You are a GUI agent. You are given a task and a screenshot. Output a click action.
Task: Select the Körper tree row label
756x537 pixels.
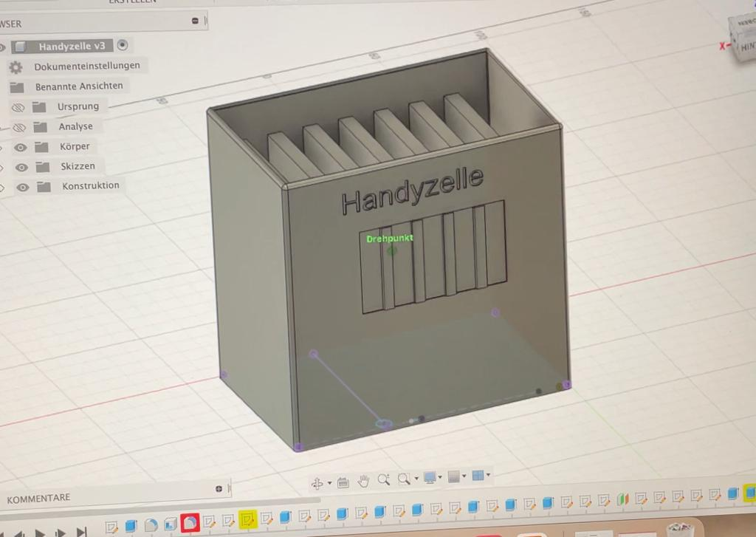[x=75, y=146]
